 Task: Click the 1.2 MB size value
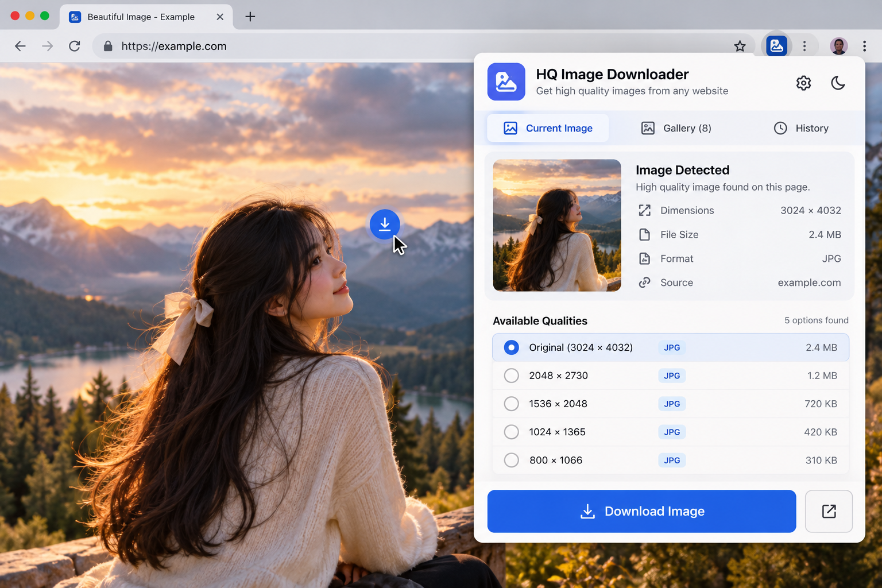(x=822, y=376)
